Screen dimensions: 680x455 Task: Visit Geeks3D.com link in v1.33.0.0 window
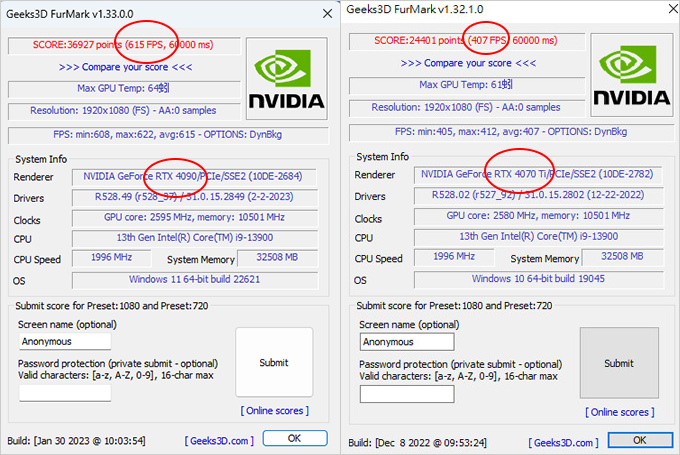pyautogui.click(x=219, y=441)
